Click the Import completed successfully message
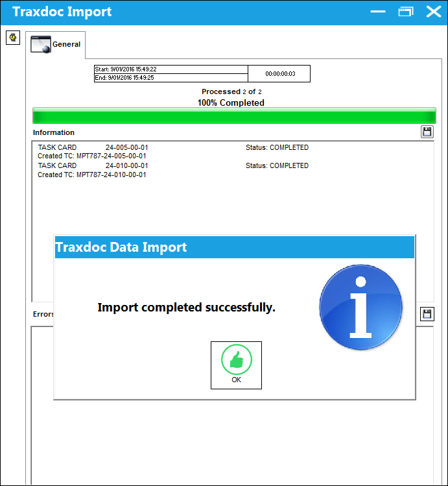The image size is (448, 486). click(186, 308)
